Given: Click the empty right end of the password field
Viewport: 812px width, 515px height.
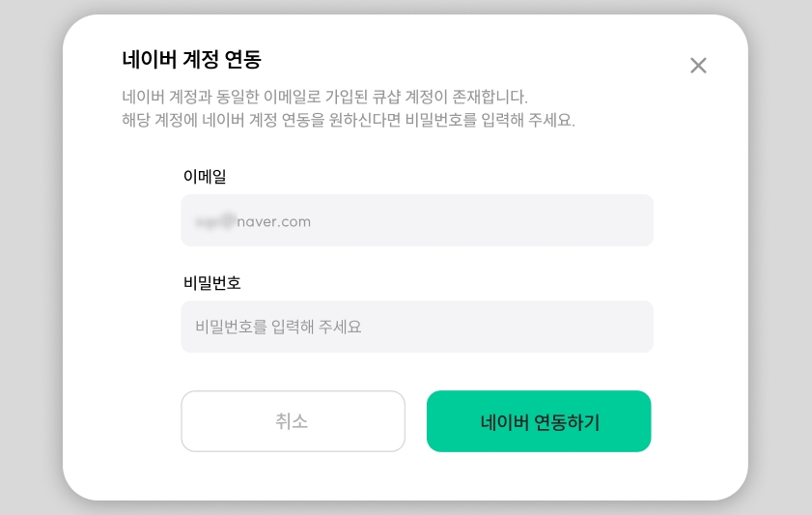Looking at the screenshot, I should pos(599,327).
